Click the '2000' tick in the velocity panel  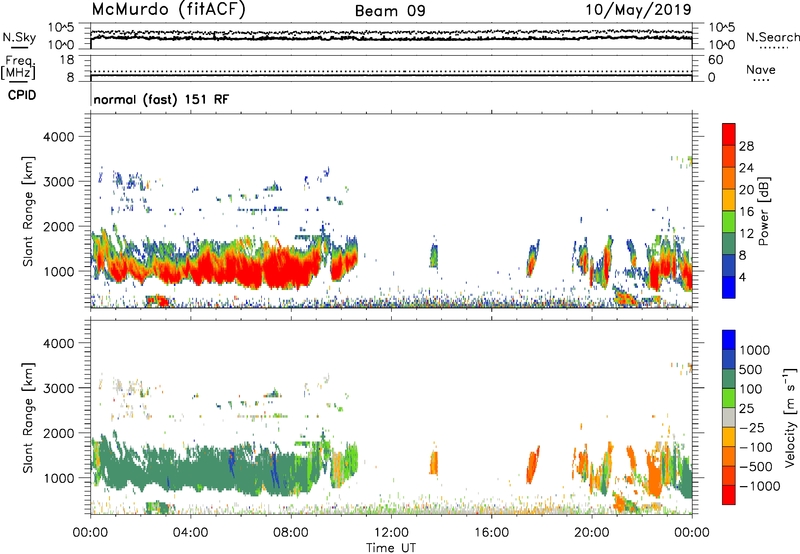tap(59, 433)
